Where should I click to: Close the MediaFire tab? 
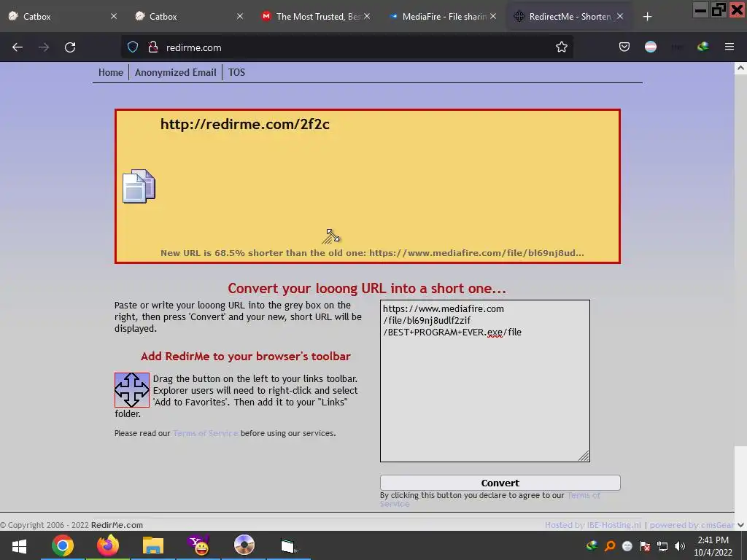pyautogui.click(x=493, y=16)
